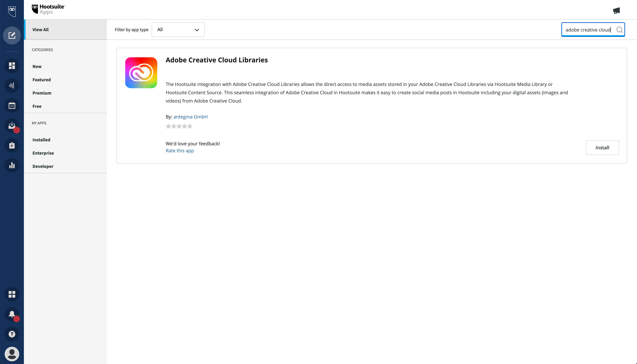Viewport: 637px width, 364px height.
Task: Select the Free category
Action: pos(37,106)
